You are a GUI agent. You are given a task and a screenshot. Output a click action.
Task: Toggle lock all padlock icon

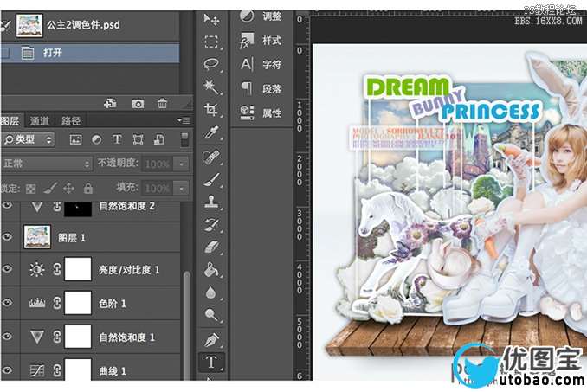88,188
